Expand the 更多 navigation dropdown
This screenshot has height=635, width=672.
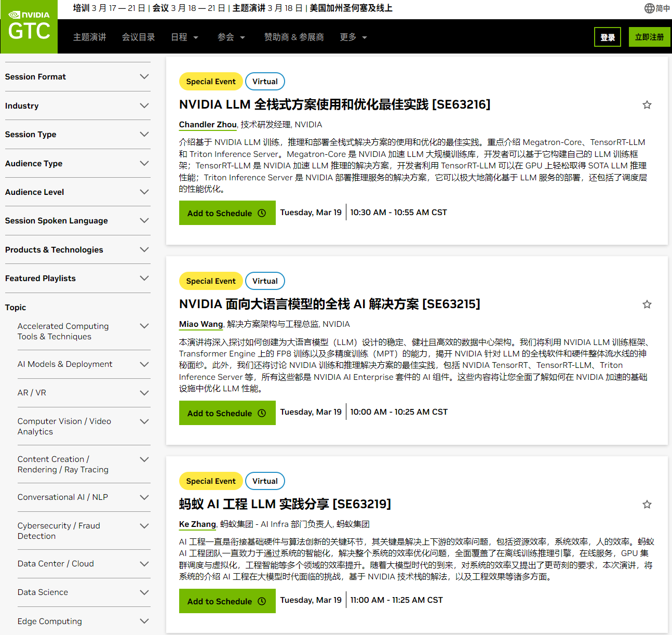pyautogui.click(x=353, y=37)
